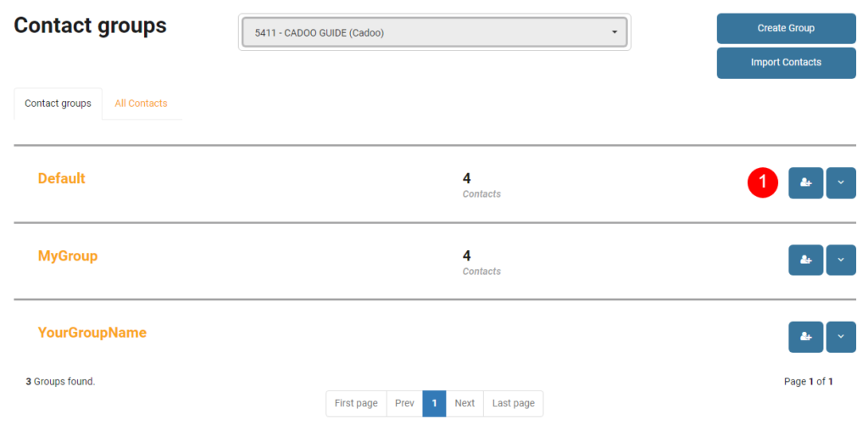Click the Import Contacts button
The width and height of the screenshot is (868, 426).
click(786, 63)
